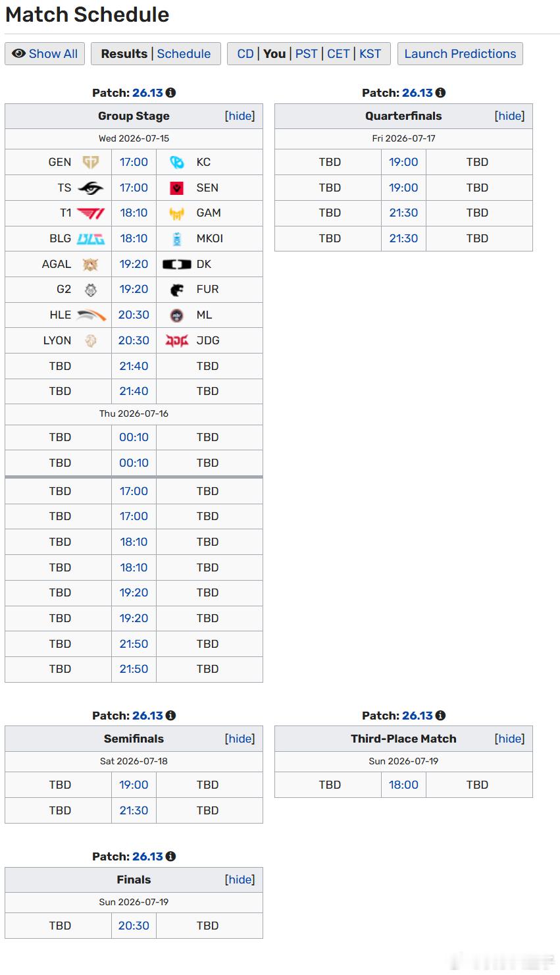
Task: Open patch 26.13 link above Quarterfinals
Action: [417, 93]
